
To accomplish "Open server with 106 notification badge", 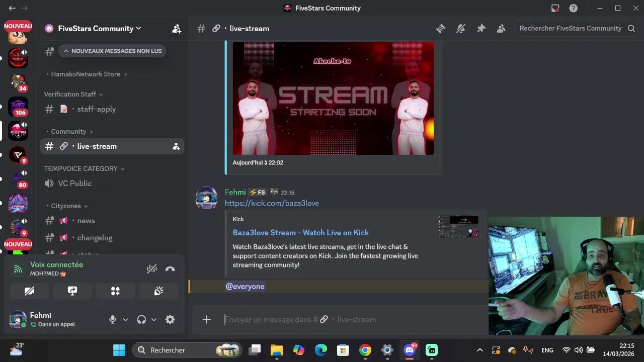I will coord(18,107).
